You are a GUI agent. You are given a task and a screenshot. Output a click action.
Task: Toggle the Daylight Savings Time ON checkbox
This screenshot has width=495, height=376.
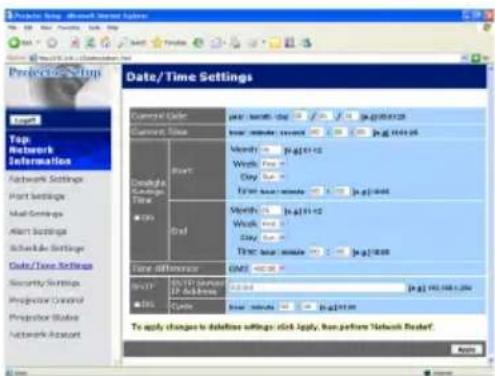tap(137, 218)
